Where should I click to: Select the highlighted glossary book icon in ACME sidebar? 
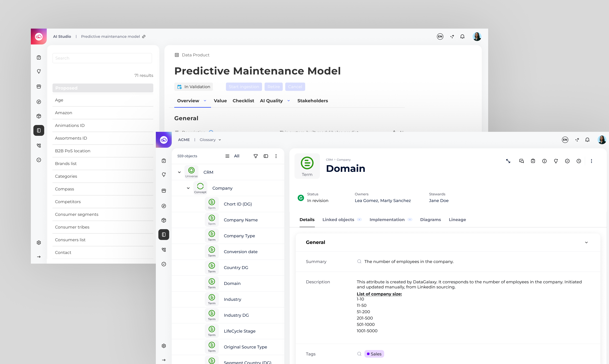164,235
